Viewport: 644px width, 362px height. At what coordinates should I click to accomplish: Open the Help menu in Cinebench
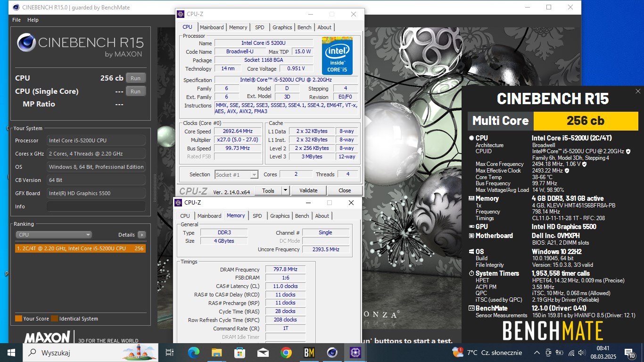point(33,20)
